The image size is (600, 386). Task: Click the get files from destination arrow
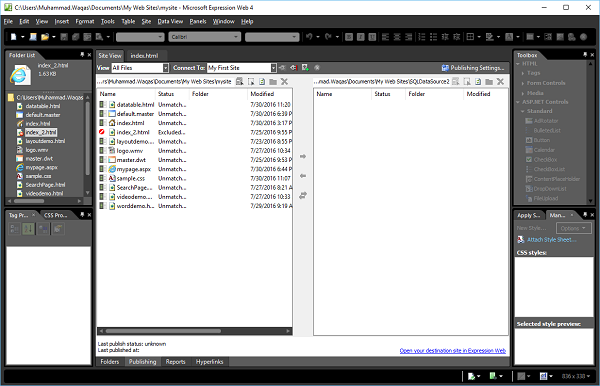(303, 176)
